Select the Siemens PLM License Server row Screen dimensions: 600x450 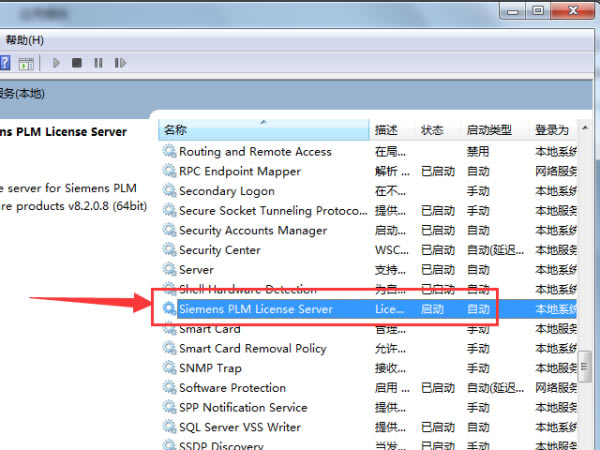[368, 309]
